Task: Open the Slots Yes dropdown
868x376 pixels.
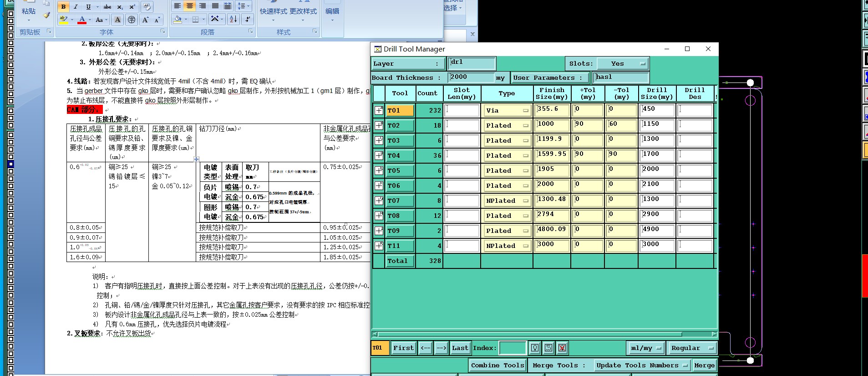Action: 623,64
